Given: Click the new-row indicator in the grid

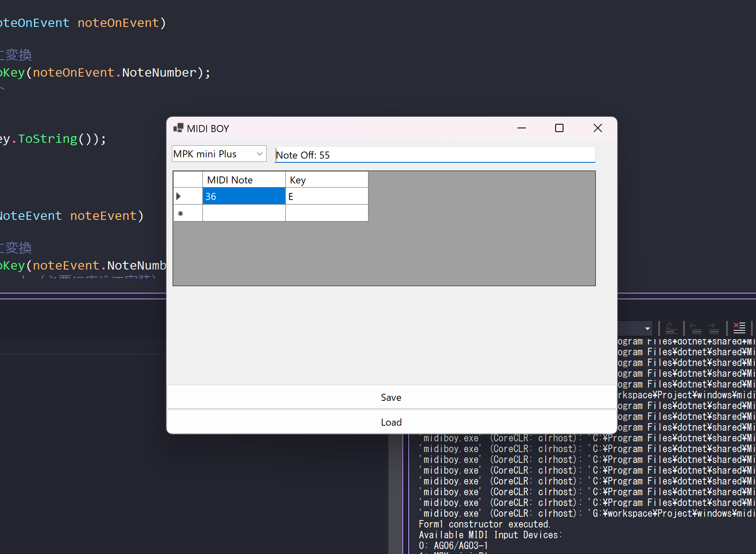Looking at the screenshot, I should coord(181,213).
